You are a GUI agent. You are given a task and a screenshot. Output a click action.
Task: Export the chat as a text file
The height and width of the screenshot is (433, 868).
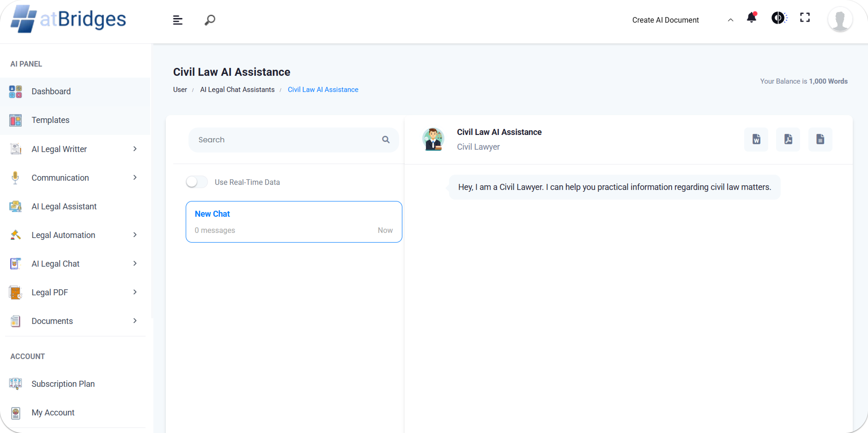(820, 139)
